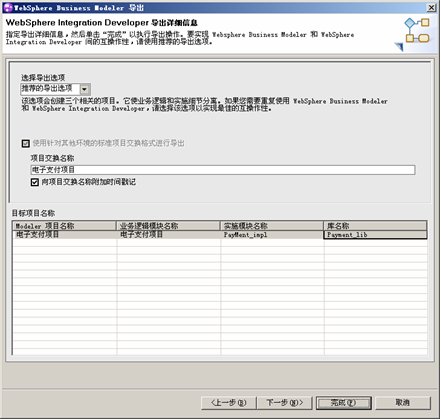The width and height of the screenshot is (441, 420).
Task: Click the Modeler 项目名称 column header
Action: 64,226
